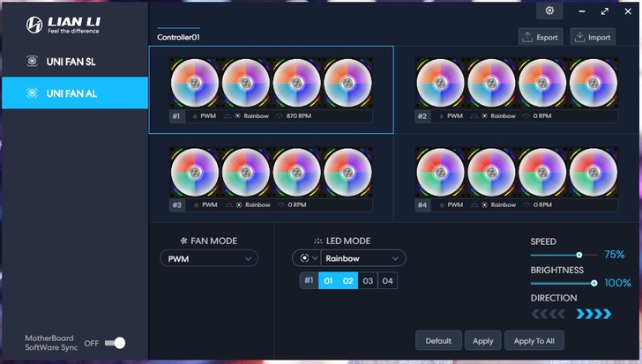This screenshot has height=364, width=642.
Task: Click the PWM fan icon in group #3 status
Action: click(x=196, y=204)
